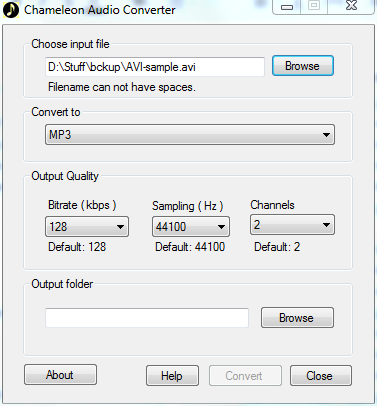377x406 pixels.
Task: Minimize the Chameleon Audio Converter window
Action: coord(287,7)
